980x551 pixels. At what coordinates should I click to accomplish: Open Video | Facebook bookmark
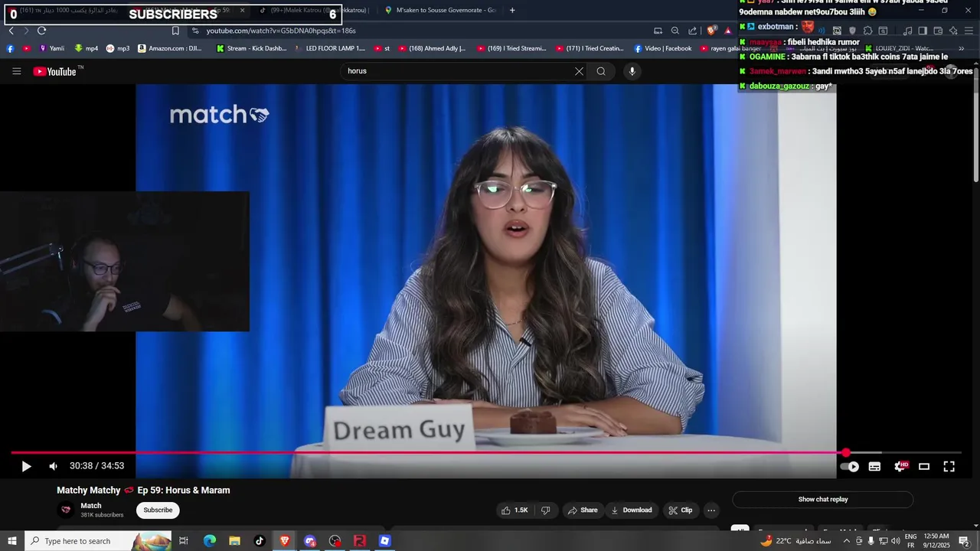(662, 48)
